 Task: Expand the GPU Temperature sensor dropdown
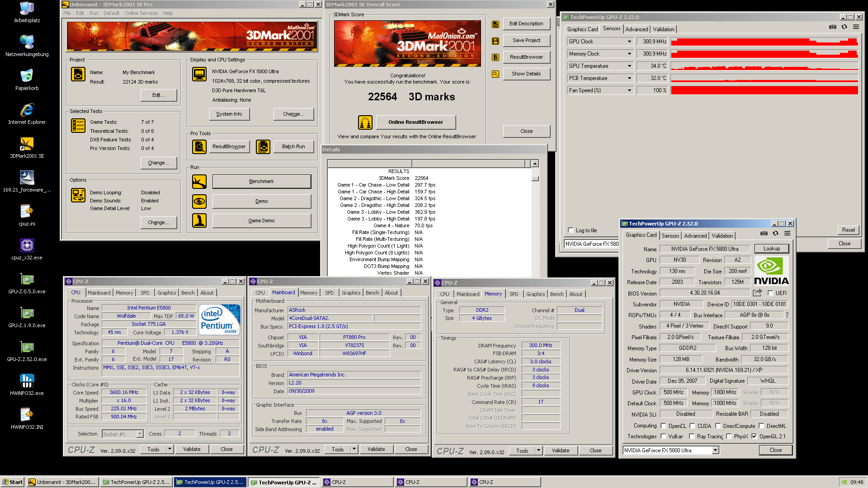(629, 66)
